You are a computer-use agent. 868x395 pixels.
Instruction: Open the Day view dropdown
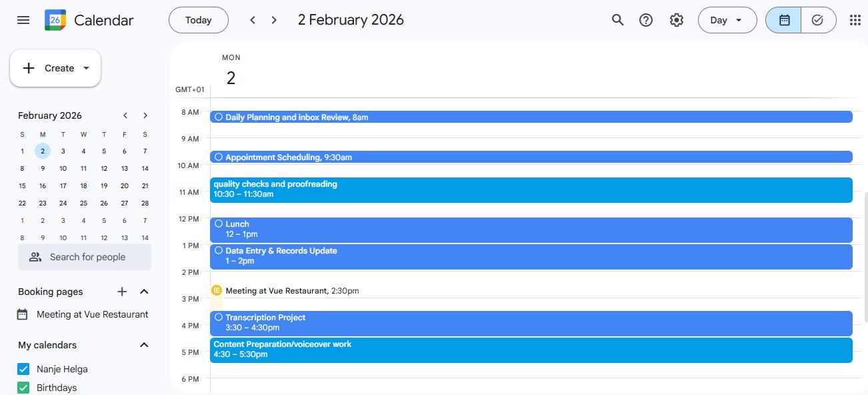(727, 20)
